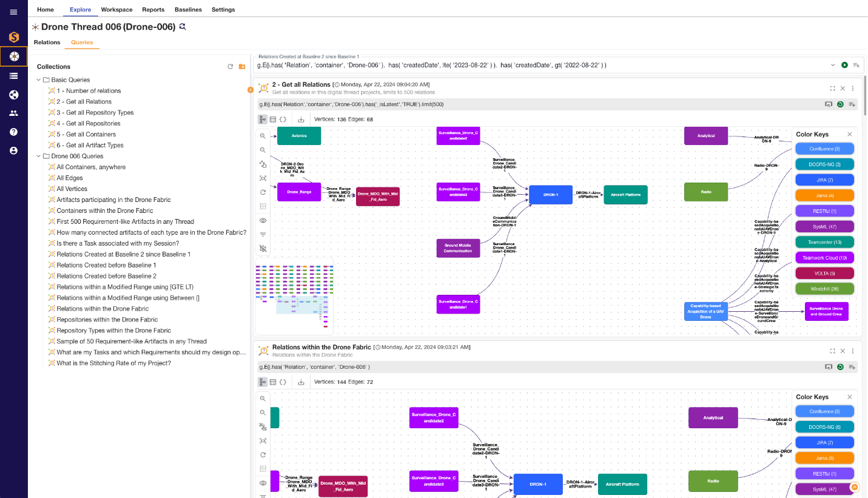
Task: Open the help icon in the left sidebar
Action: click(13, 132)
